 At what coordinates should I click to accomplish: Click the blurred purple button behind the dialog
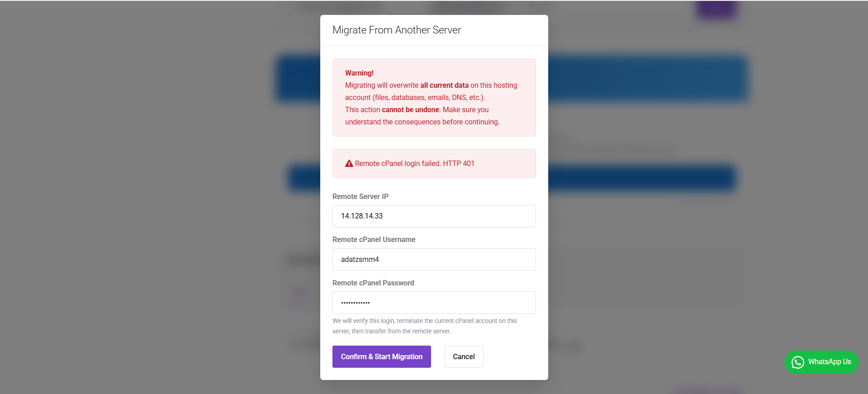coord(716,10)
